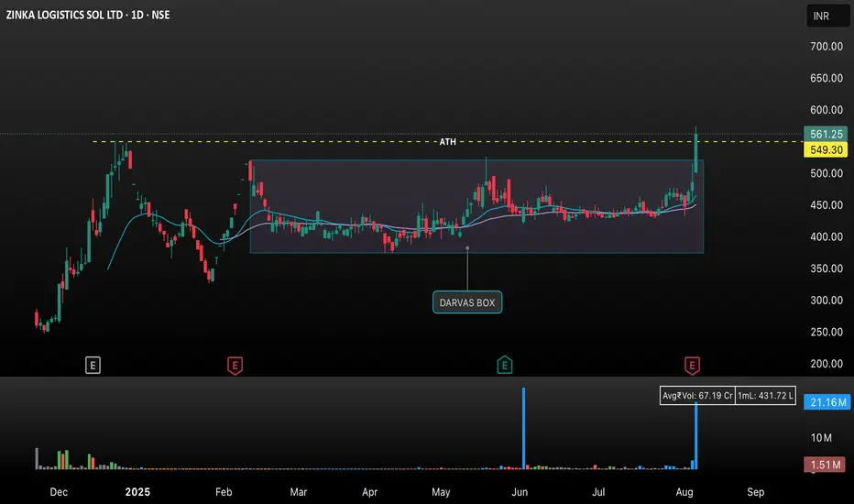Viewport: 854px width, 504px height.
Task: Click the 700.00 price axis label
Action: 827,47
